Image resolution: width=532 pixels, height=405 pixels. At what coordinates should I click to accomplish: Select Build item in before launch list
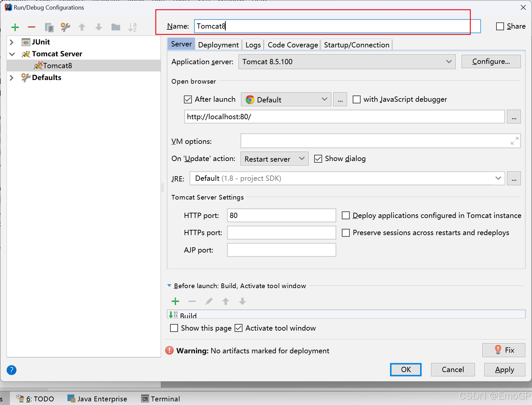tap(346, 314)
